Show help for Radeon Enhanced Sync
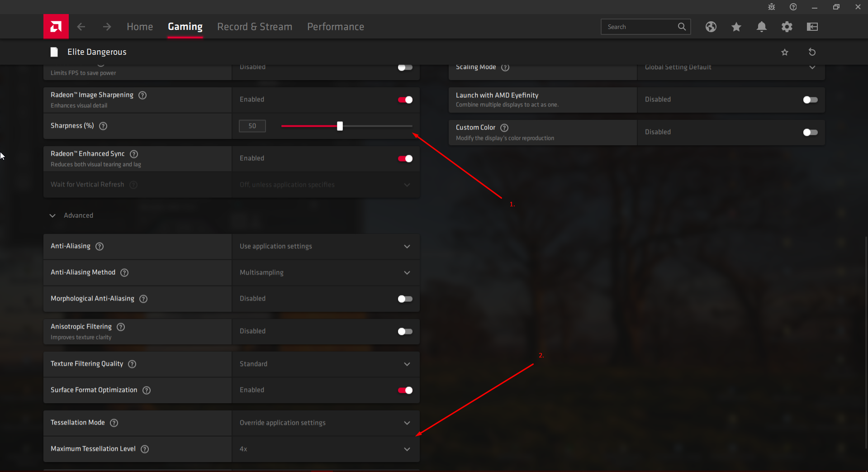868x472 pixels. pos(134,154)
